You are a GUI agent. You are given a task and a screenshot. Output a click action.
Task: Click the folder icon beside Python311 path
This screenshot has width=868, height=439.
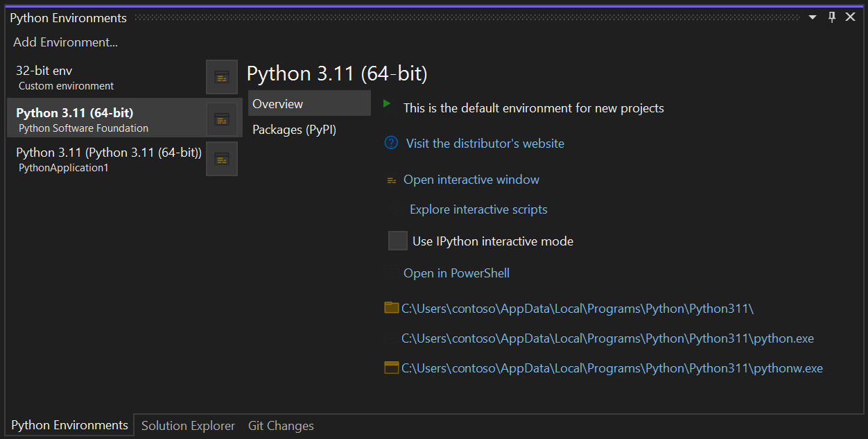tap(392, 308)
